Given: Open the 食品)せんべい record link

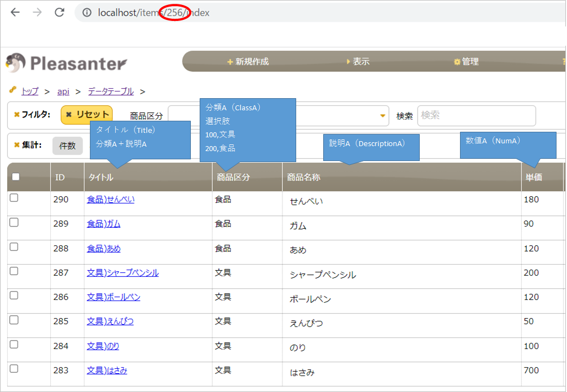Looking at the screenshot, I should point(109,200).
